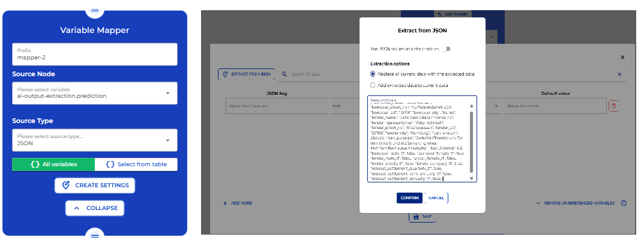
Task: Click the info icon near Remove Unreferenced Variables
Action: pyautogui.click(x=624, y=203)
